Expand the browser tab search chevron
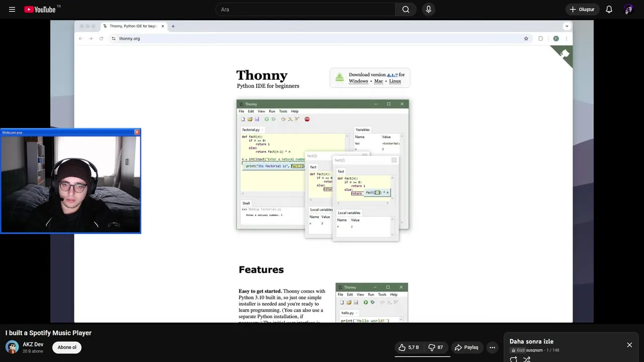Screen dimensions: 644x362 tap(567, 26)
